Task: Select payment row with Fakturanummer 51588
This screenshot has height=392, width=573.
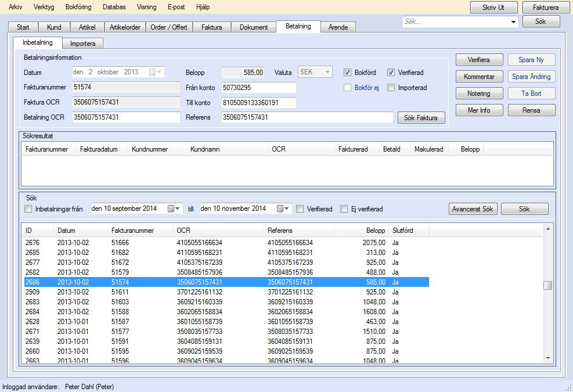Action: tap(226, 312)
